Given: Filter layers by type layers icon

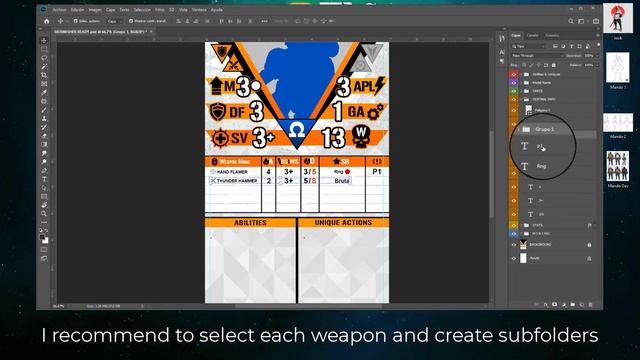Looking at the screenshot, I should pos(571,47).
